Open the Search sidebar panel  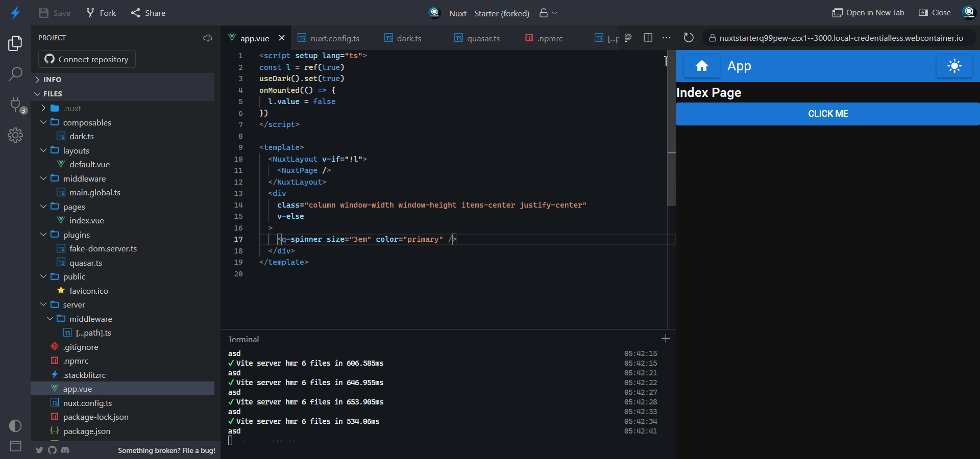tap(15, 74)
